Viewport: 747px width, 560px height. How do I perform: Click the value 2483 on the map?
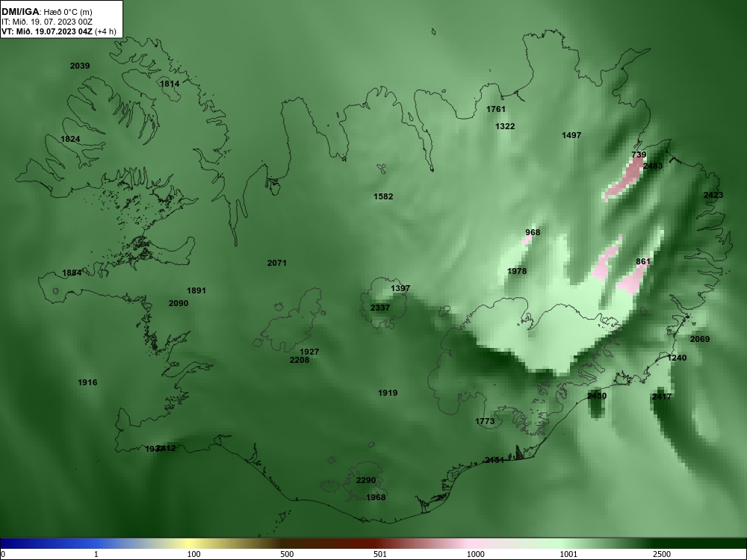(653, 166)
